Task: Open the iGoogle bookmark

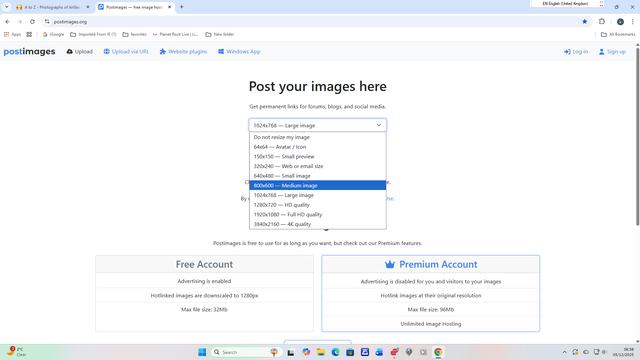Action: 53,34
